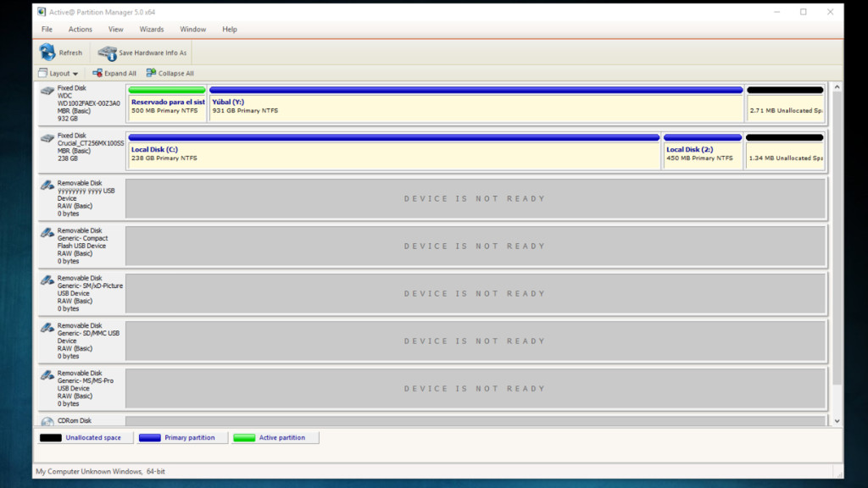
Task: Click the scrollbar up arrow
Action: pos(837,87)
